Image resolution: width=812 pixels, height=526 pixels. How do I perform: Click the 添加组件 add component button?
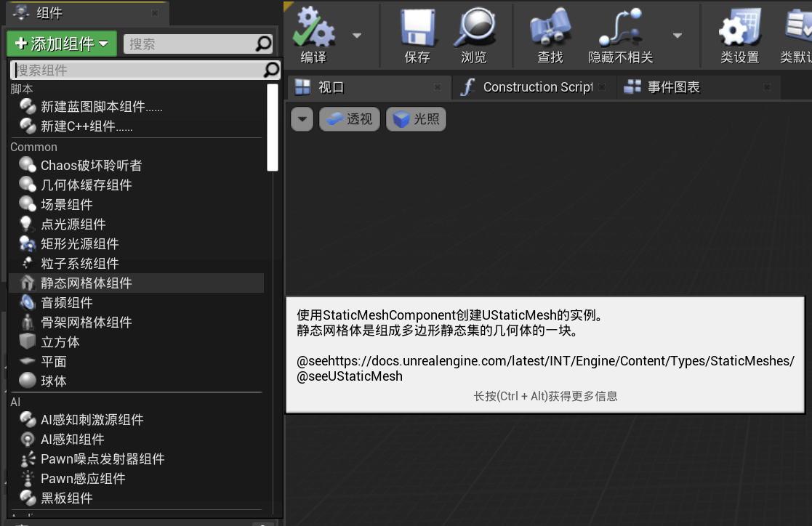pos(62,44)
